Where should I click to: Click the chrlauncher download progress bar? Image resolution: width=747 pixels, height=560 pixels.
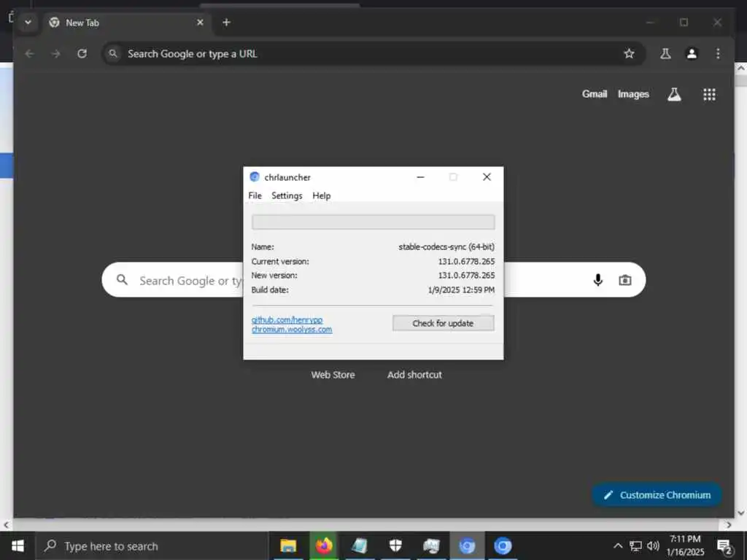[x=373, y=222]
